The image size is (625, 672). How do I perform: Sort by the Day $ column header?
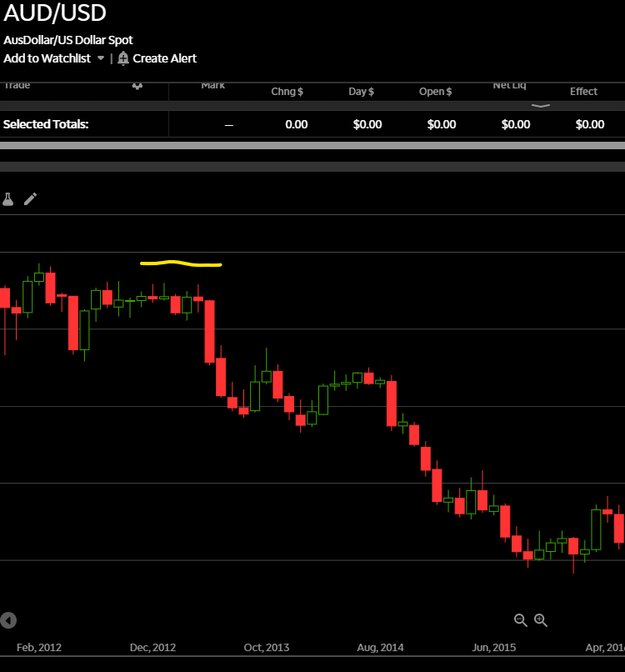pyautogui.click(x=361, y=91)
